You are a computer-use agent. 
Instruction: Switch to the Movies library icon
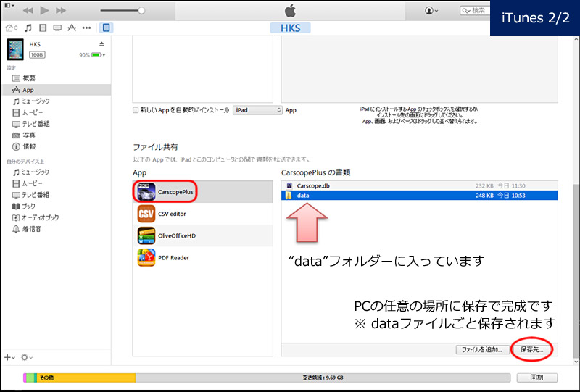pyautogui.click(x=43, y=28)
